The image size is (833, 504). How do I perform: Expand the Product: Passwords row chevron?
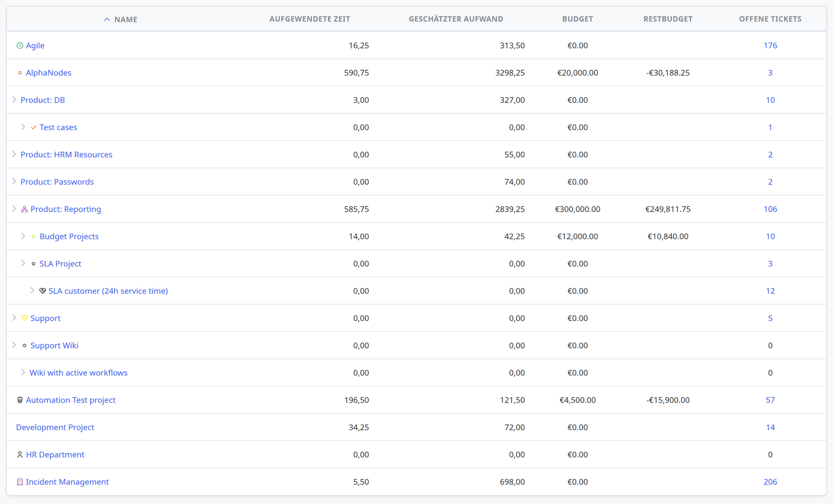tap(14, 182)
